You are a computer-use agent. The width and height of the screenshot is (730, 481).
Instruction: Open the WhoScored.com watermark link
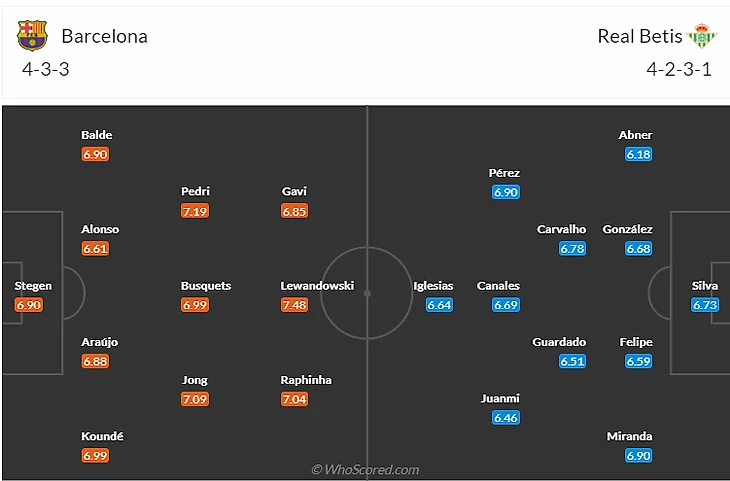click(366, 469)
